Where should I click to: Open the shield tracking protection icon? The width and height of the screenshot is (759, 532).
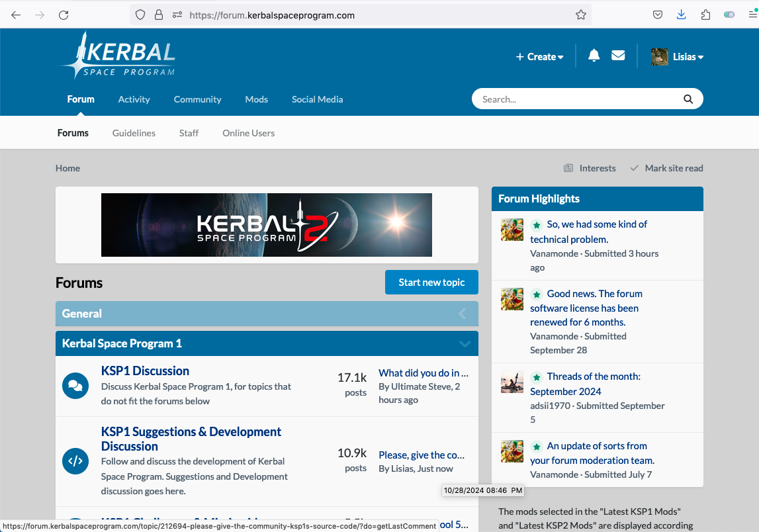click(140, 15)
